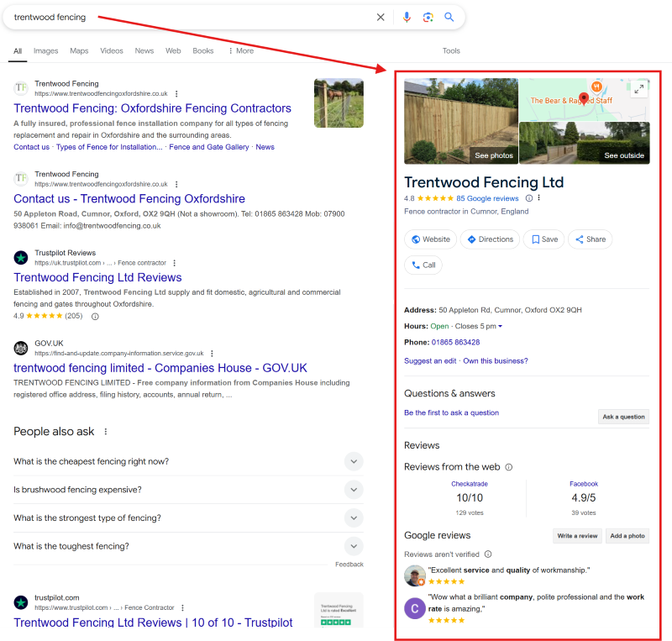Click the Directions button
Screen dimensions: 672x641
(490, 239)
